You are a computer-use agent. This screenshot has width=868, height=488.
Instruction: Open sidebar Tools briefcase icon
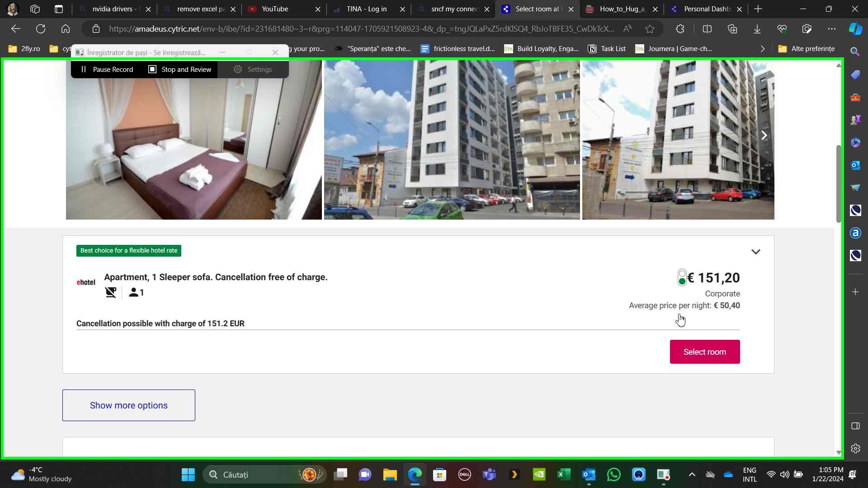tap(855, 97)
